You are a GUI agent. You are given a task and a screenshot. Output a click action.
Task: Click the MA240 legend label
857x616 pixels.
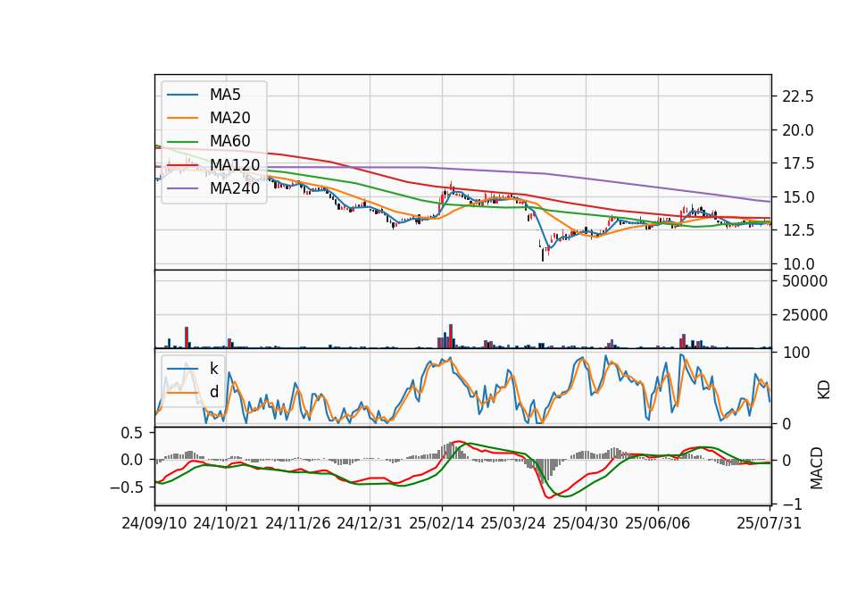(x=235, y=188)
